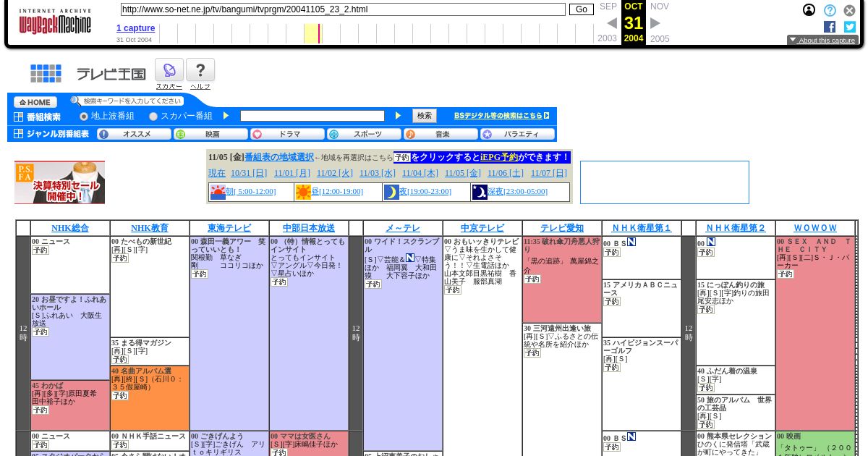Image resolution: width=868 pixels, height=456 pixels.
Task: Go to next capture arrow
Action: pos(655,23)
